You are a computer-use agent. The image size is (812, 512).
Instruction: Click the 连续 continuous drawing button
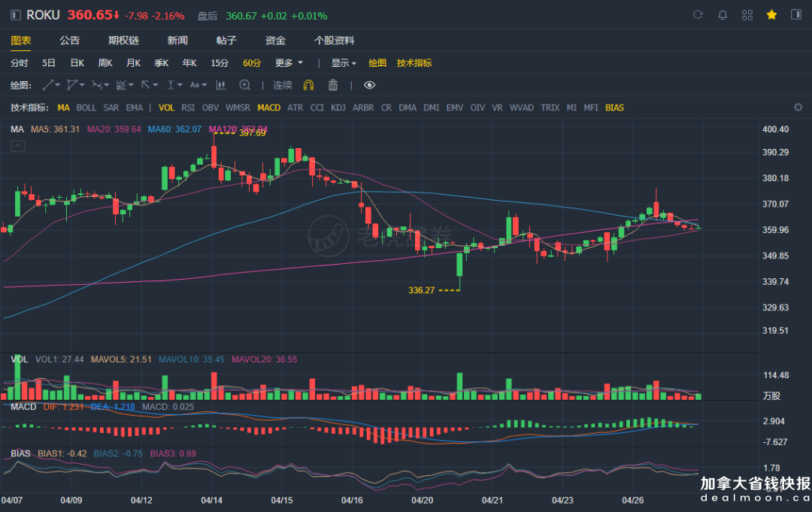283,85
